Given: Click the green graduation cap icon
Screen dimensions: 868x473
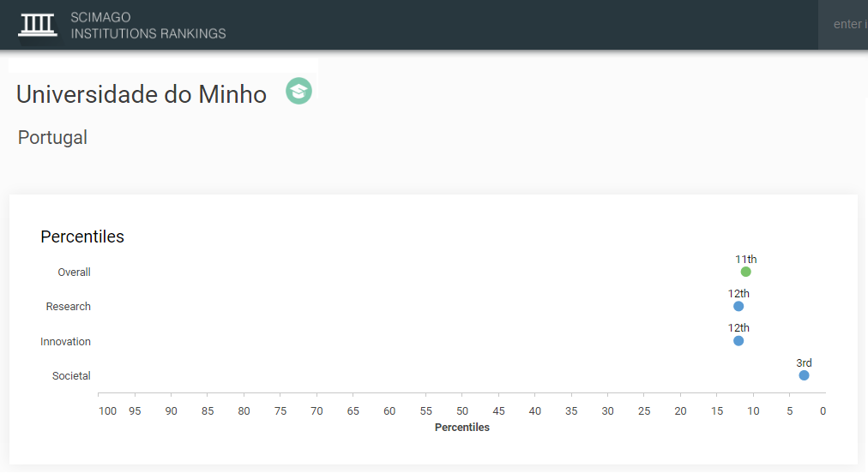Looking at the screenshot, I should [299, 91].
